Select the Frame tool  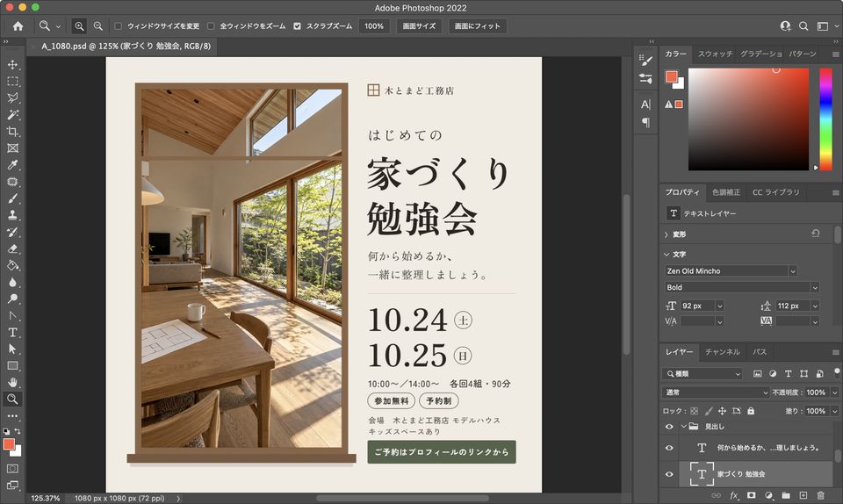(x=12, y=148)
